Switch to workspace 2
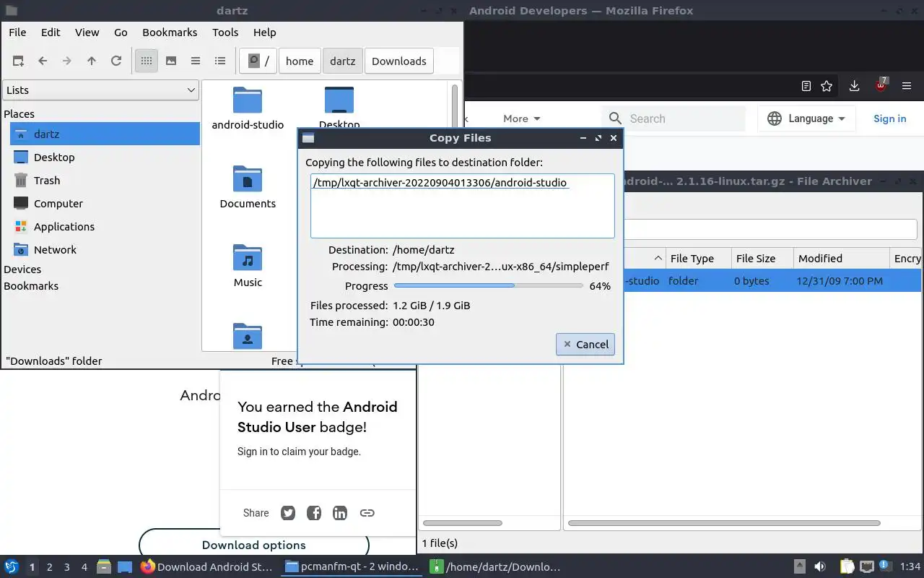The width and height of the screenshot is (924, 578). (x=49, y=567)
